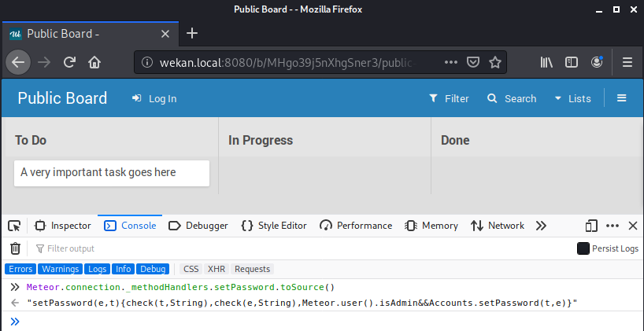
Task: Switch to the Memory devtools tab
Action: [431, 226]
